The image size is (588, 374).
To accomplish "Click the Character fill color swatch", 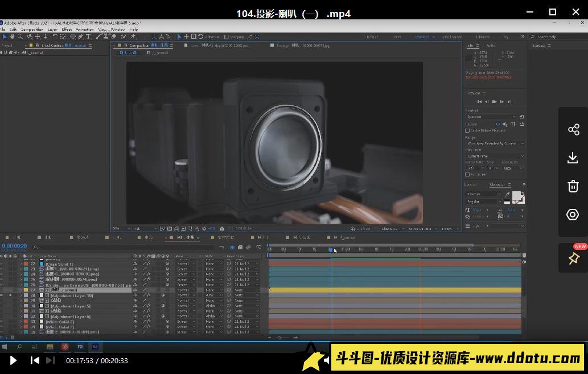I will [x=516, y=195].
